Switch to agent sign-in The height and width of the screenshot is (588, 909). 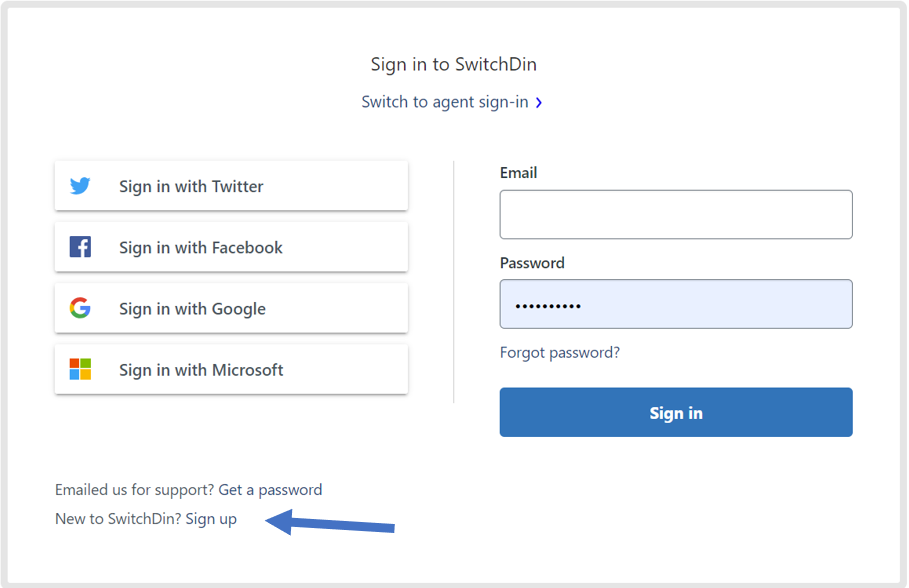[445, 102]
